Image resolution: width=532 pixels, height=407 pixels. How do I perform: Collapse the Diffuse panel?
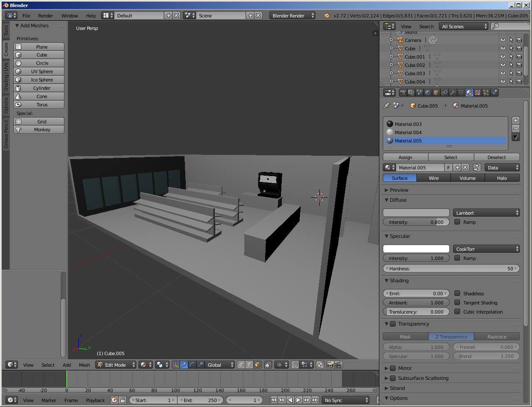(x=387, y=200)
